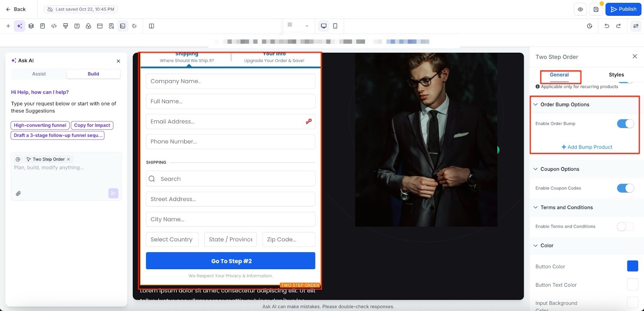Viewport: 644px width, 311px height.
Task: Preview the page with eye icon
Action: [x=580, y=9]
